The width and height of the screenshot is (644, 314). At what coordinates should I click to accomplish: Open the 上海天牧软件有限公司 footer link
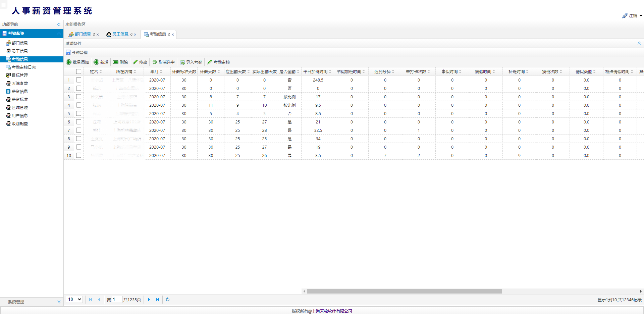(332, 311)
